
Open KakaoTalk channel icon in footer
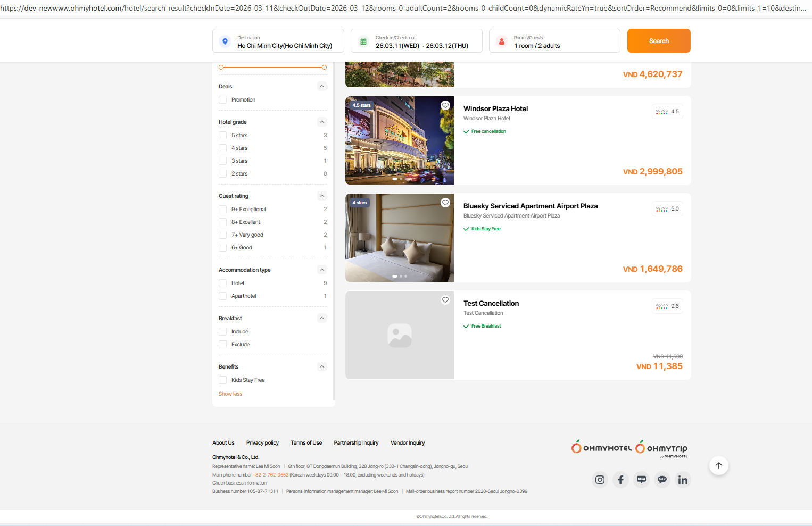(662, 480)
